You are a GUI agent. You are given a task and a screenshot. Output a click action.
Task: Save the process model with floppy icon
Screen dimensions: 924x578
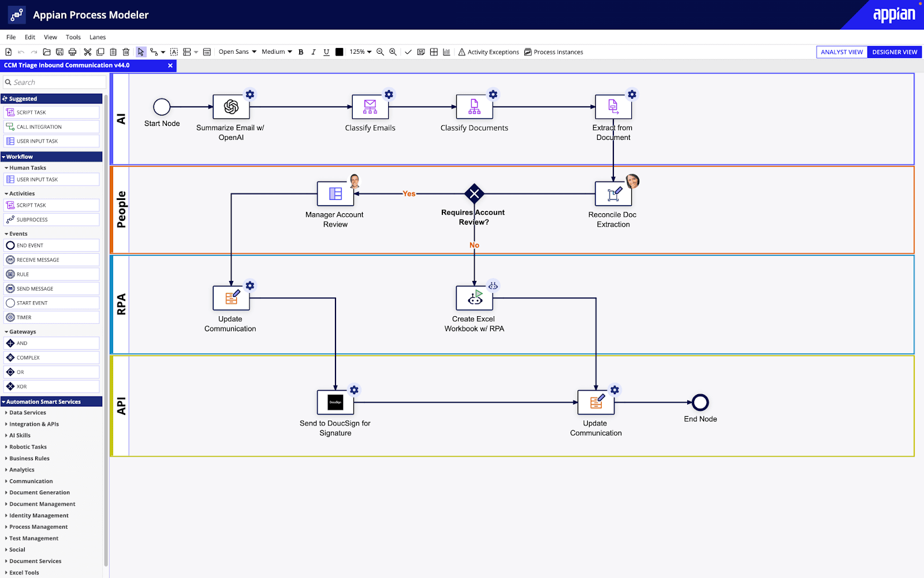(59, 52)
